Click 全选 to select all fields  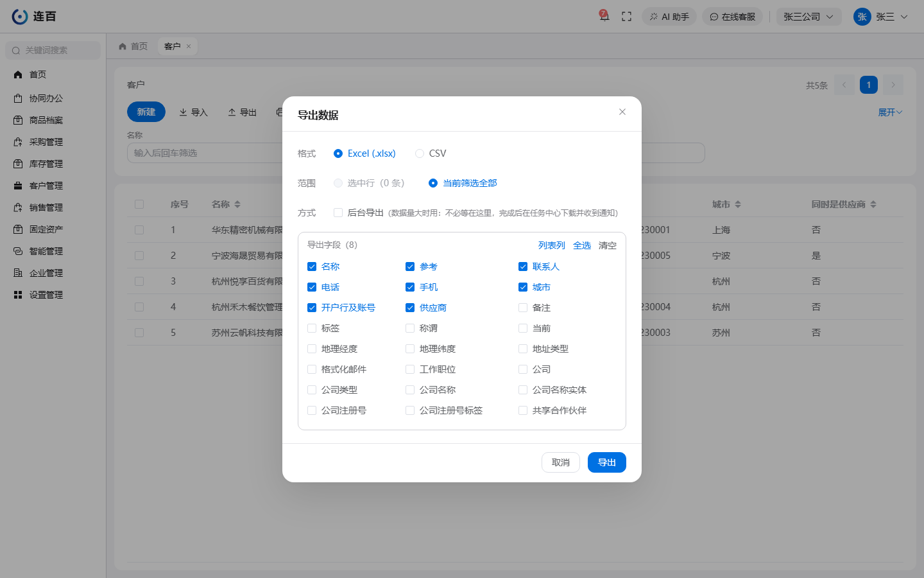582,245
